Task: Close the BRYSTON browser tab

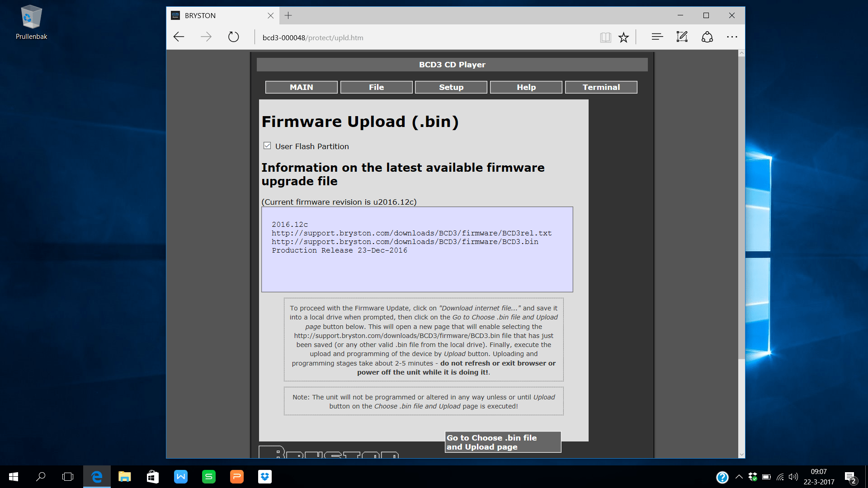Action: point(270,15)
